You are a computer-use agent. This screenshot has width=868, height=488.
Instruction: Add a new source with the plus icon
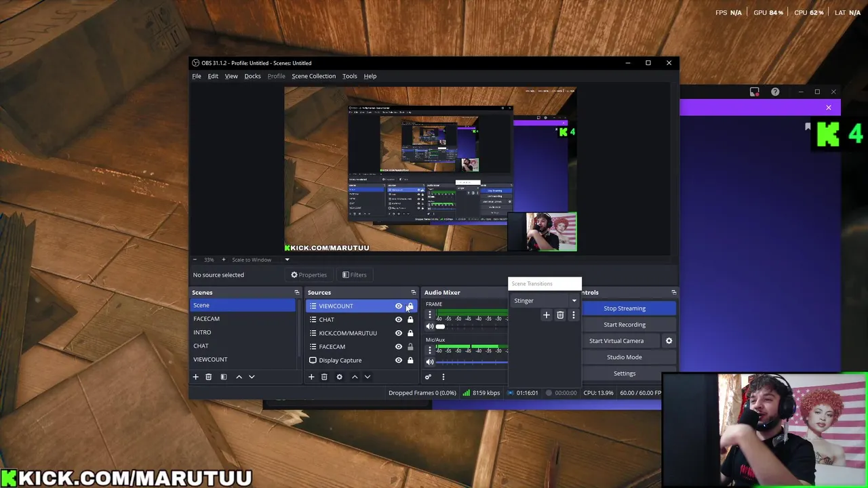(311, 377)
